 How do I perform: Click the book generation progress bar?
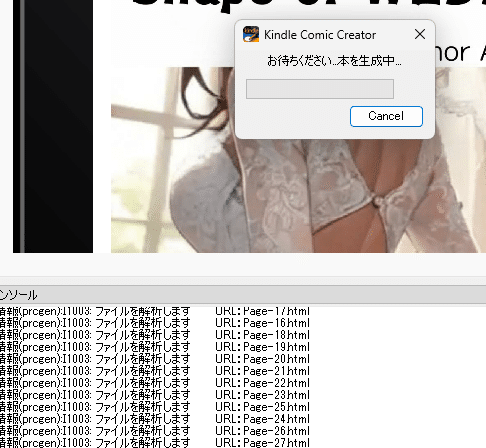tap(320, 89)
